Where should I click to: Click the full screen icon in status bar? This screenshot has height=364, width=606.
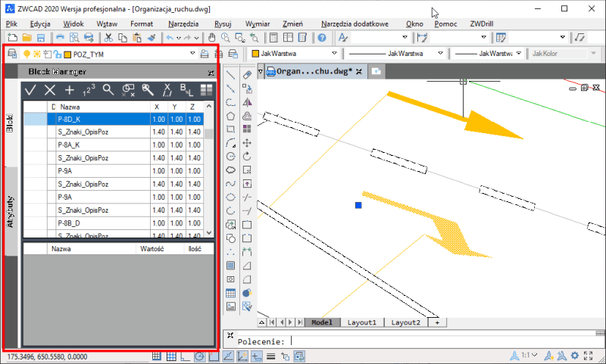pyautogui.click(x=589, y=356)
